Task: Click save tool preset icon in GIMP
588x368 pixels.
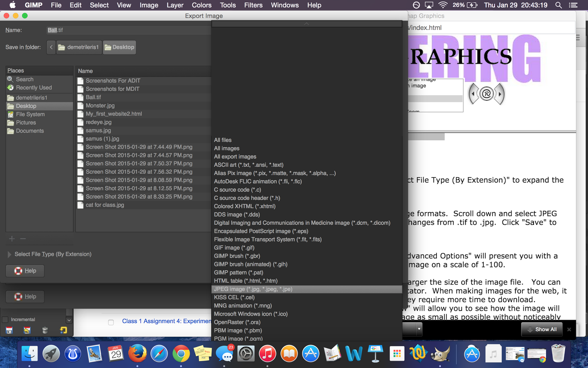Action: pos(10,330)
